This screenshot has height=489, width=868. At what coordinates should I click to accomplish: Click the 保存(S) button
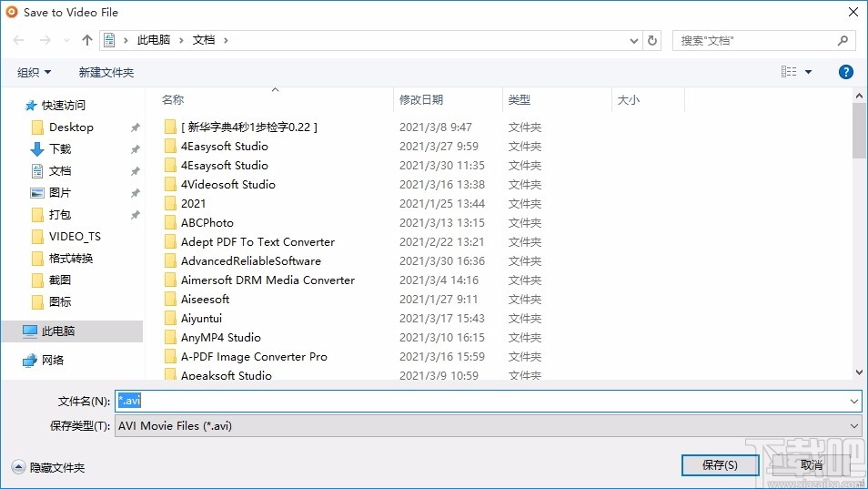point(720,465)
